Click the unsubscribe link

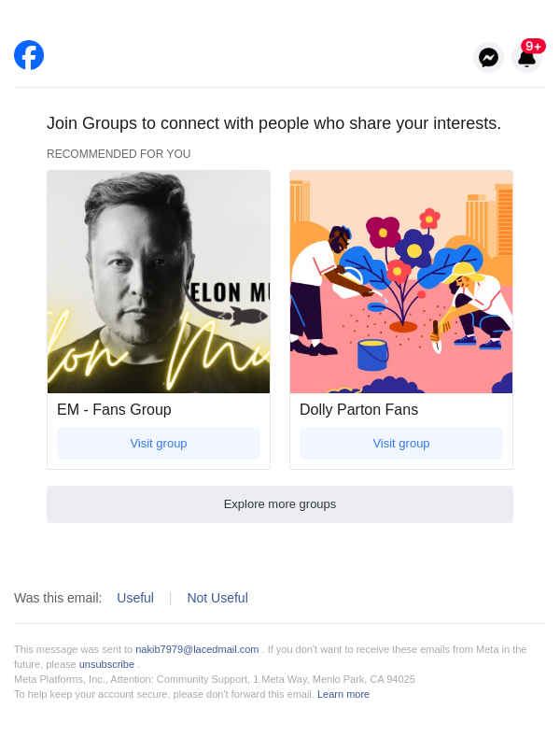click(106, 664)
